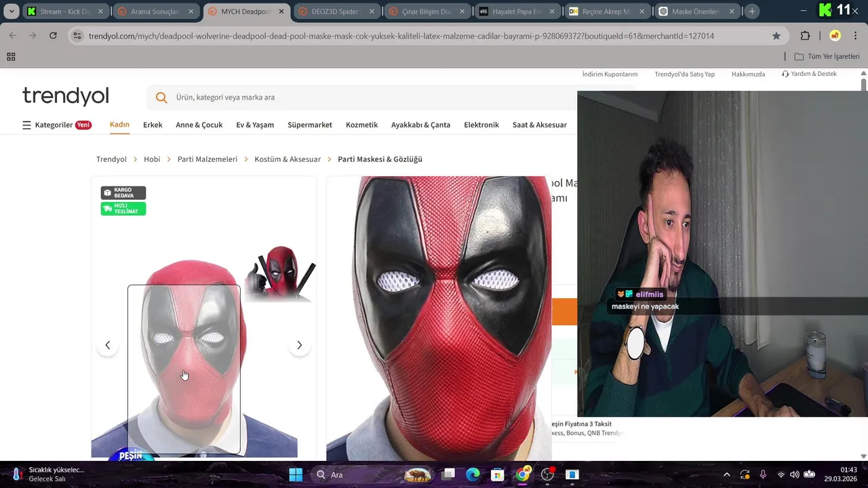
Task: Click the Trendyol logo
Action: (65, 96)
